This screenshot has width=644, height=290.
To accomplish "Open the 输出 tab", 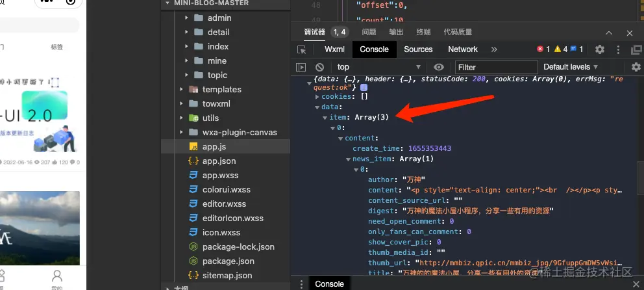I will click(x=397, y=32).
